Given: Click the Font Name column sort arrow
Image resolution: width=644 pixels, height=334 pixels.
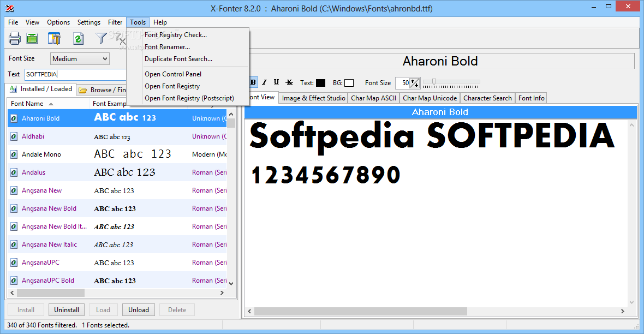Looking at the screenshot, I should tap(51, 104).
